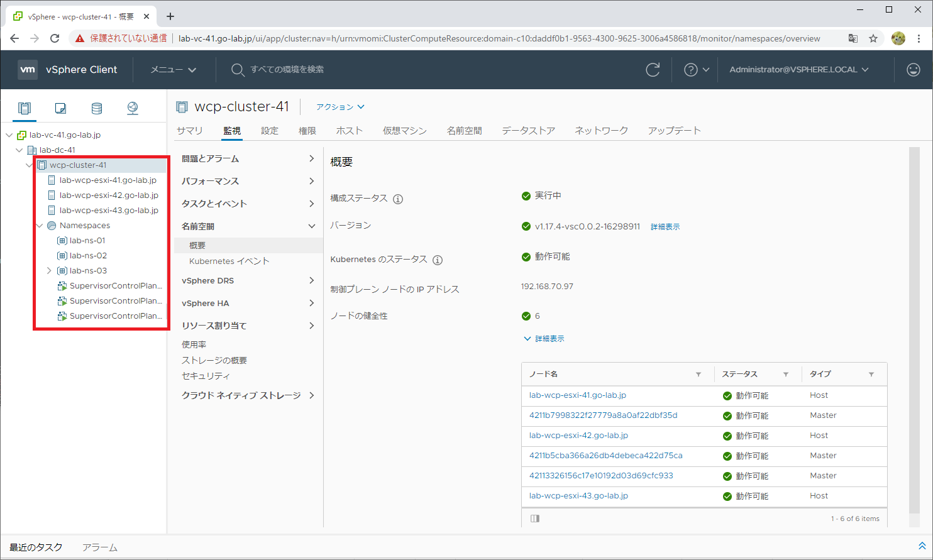Switch to the ホスト tab
This screenshot has width=933, height=560.
click(x=350, y=131)
